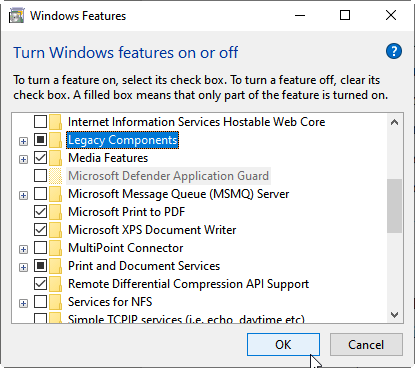Check Microsoft Message Queue (MSMQ) Server checkbox
Viewport: 415px width, 368px height.
click(x=40, y=194)
